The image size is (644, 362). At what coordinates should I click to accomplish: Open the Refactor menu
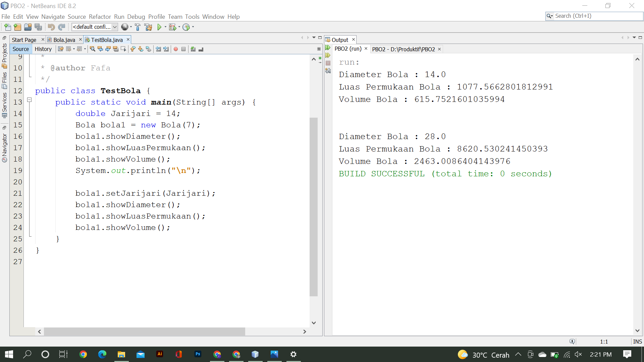[100, 16]
